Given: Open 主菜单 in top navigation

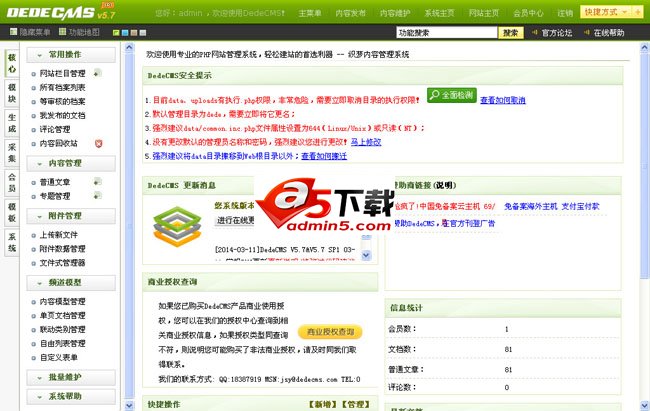Looking at the screenshot, I should [310, 13].
